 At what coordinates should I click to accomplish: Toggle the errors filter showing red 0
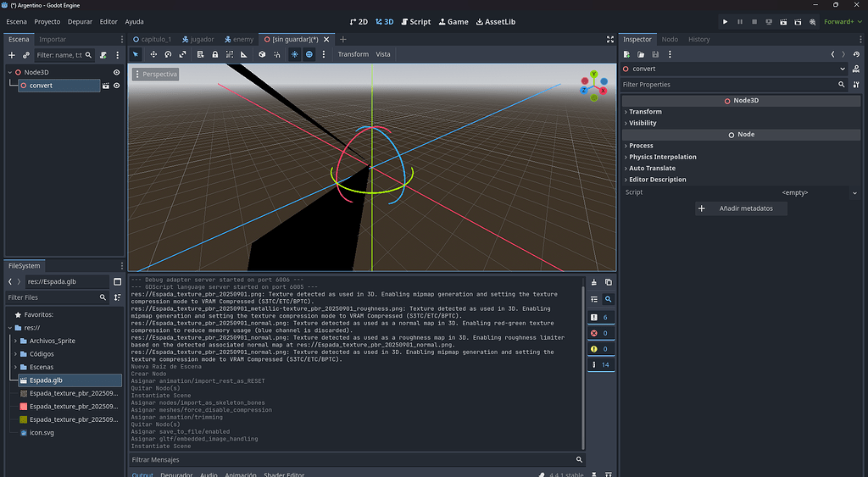pos(601,333)
